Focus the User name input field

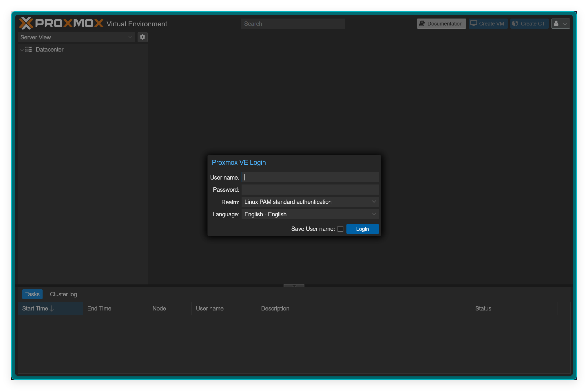[310, 177]
